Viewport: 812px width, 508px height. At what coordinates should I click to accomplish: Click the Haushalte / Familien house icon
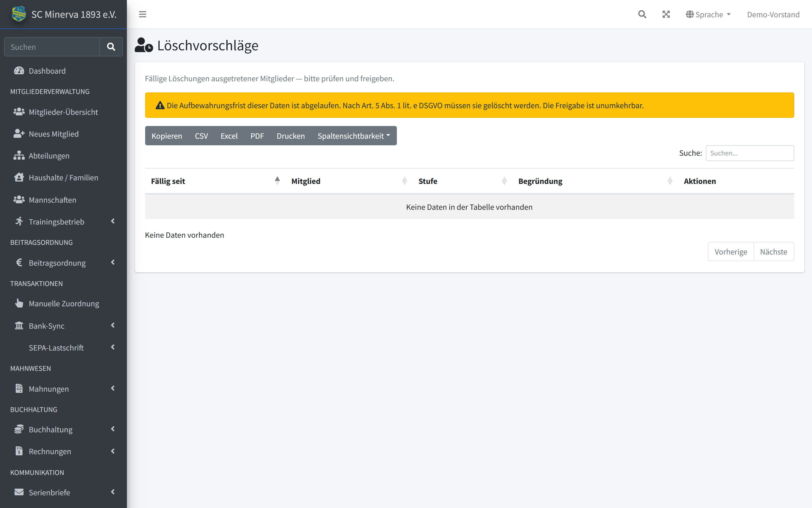pos(19,177)
